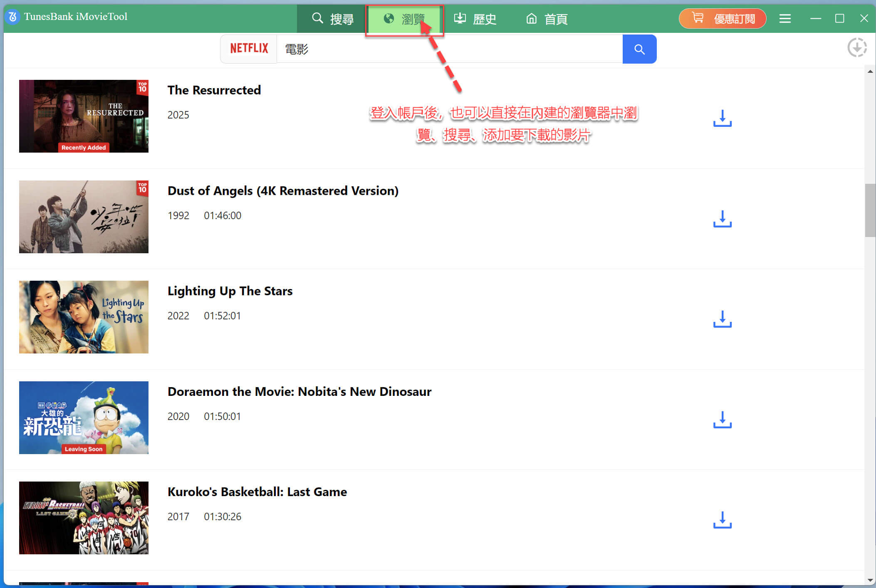This screenshot has width=876, height=588.
Task: Open the hamburger menu
Action: [x=785, y=18]
